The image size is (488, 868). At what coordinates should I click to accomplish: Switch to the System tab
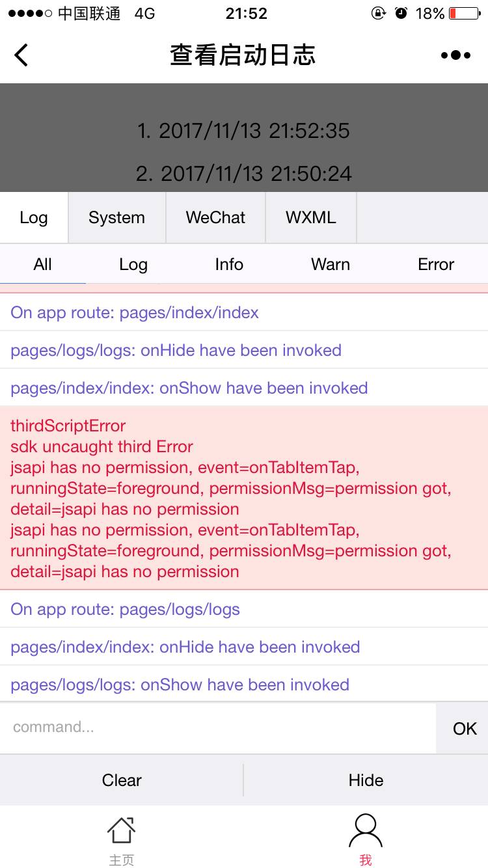[117, 218]
